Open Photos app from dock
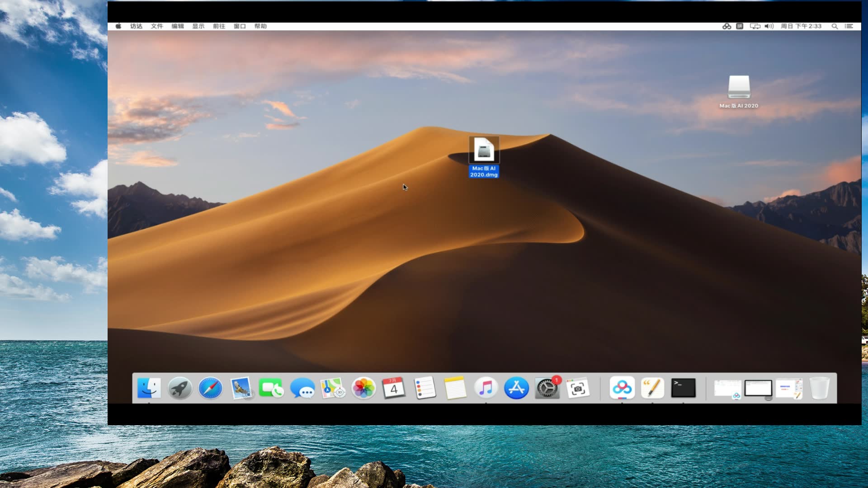 point(363,388)
